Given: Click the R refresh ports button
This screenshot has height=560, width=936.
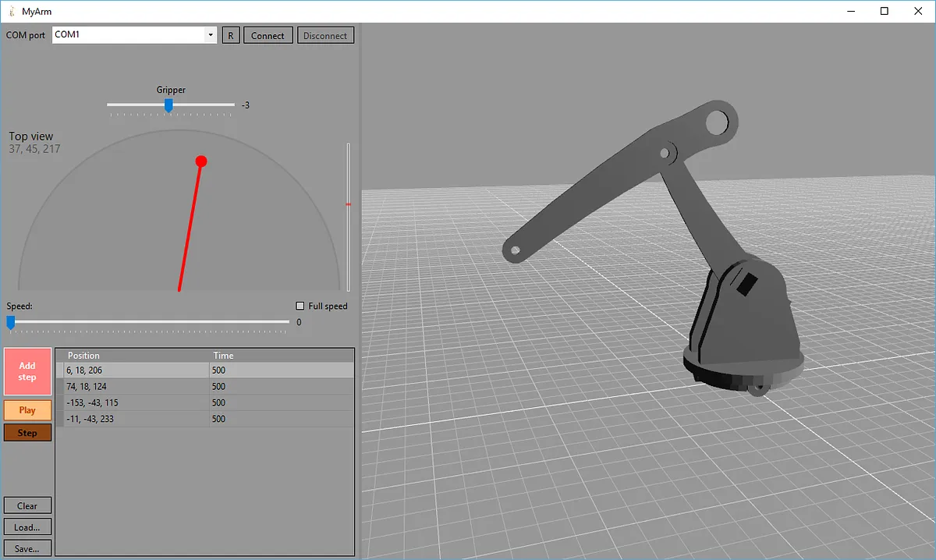Looking at the screenshot, I should point(231,35).
